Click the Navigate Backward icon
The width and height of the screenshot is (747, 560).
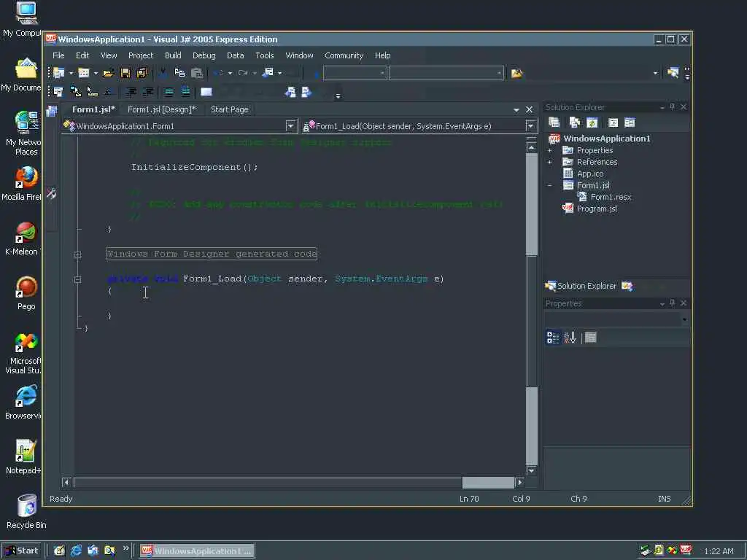pos(268,73)
